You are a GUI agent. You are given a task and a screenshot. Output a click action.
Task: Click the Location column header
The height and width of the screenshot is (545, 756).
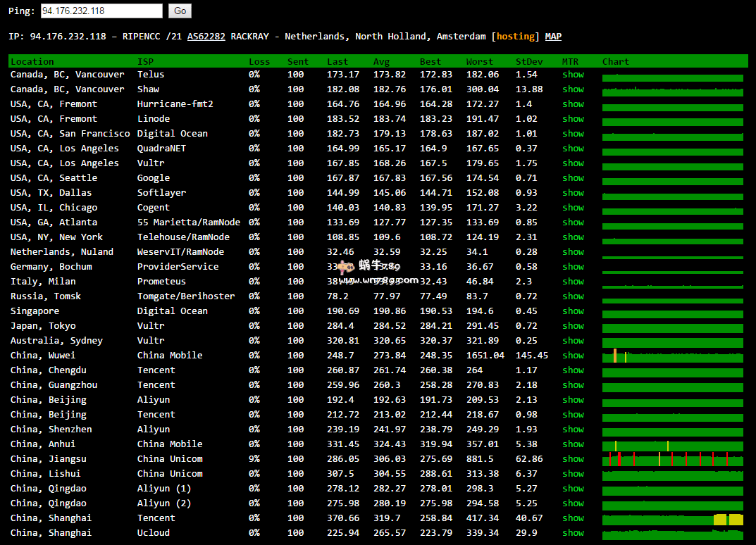tap(32, 62)
